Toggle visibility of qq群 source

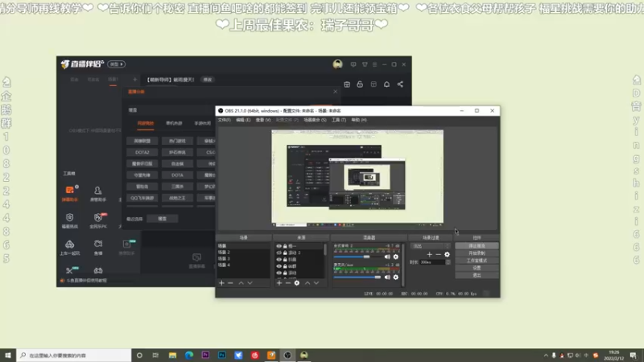tap(279, 266)
